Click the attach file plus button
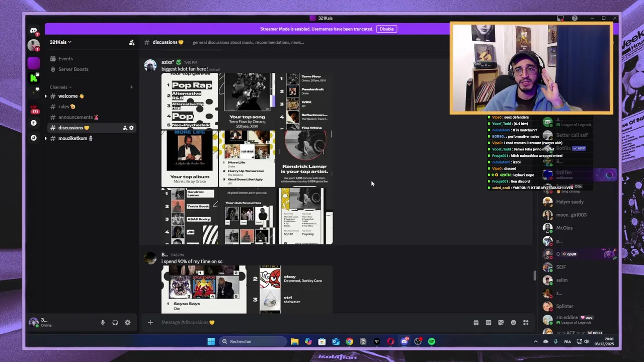 tap(150, 322)
